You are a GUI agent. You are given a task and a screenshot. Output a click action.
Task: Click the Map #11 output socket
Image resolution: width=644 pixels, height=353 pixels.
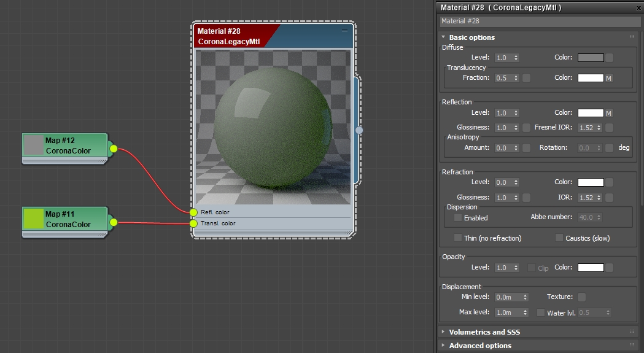pyautogui.click(x=114, y=222)
